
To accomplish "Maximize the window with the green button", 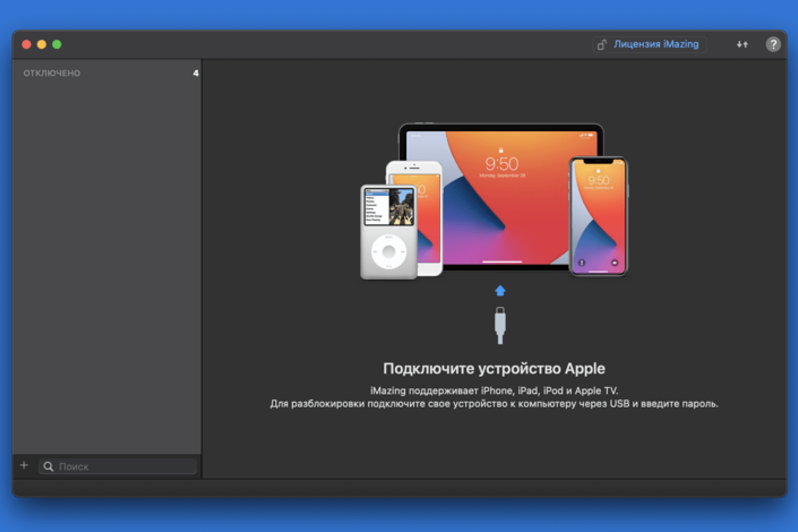I will click(x=57, y=44).
